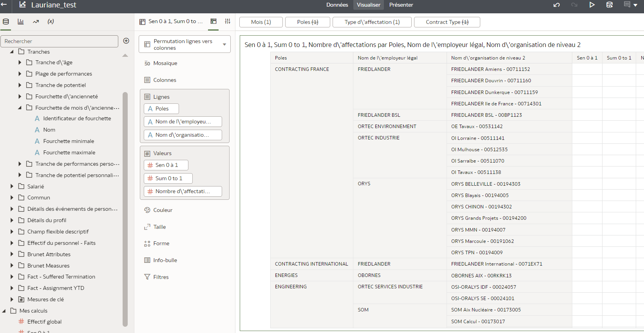Select the Sum 0 to 1 value chip
Screen dimensions: 644x333
pos(168,178)
